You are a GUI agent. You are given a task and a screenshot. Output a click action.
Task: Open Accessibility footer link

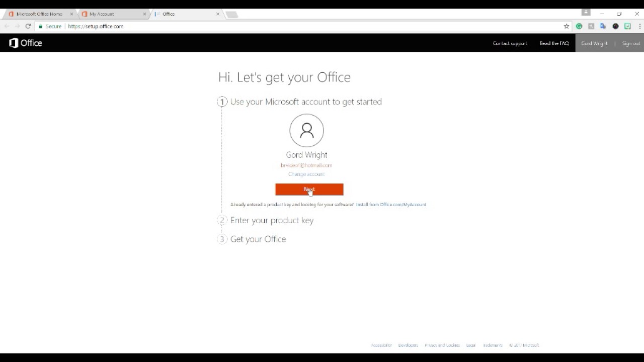click(x=381, y=345)
